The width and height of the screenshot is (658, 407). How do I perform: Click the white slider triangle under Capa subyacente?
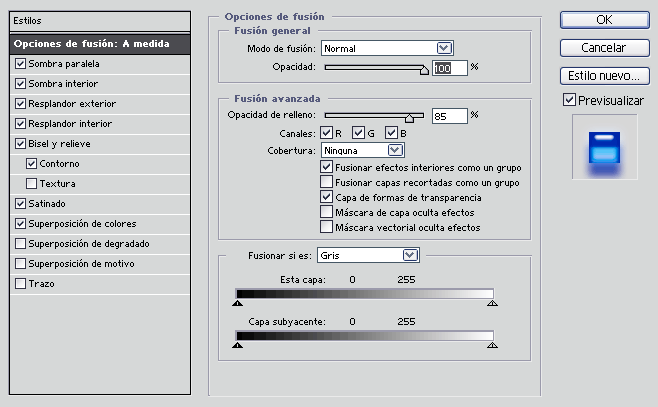click(492, 345)
